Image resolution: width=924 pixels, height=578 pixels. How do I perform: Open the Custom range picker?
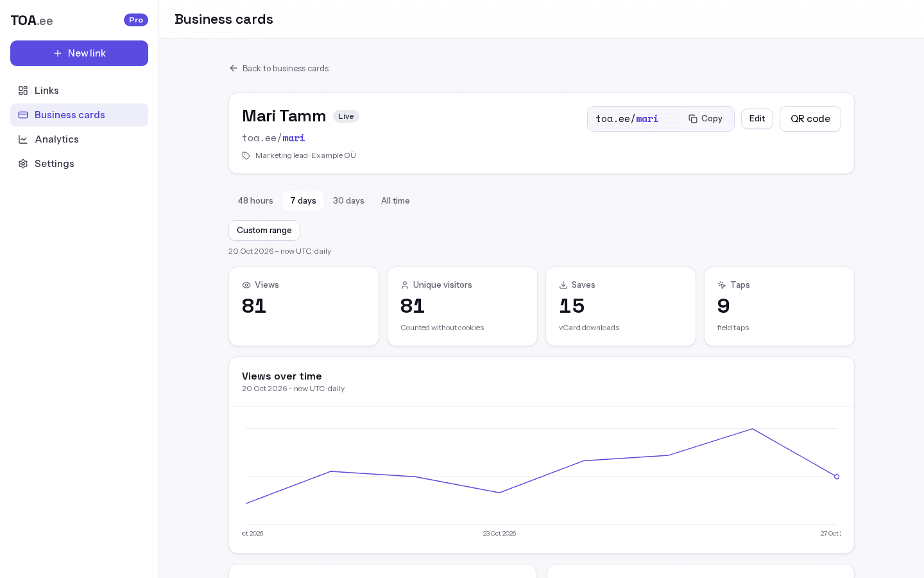point(264,231)
